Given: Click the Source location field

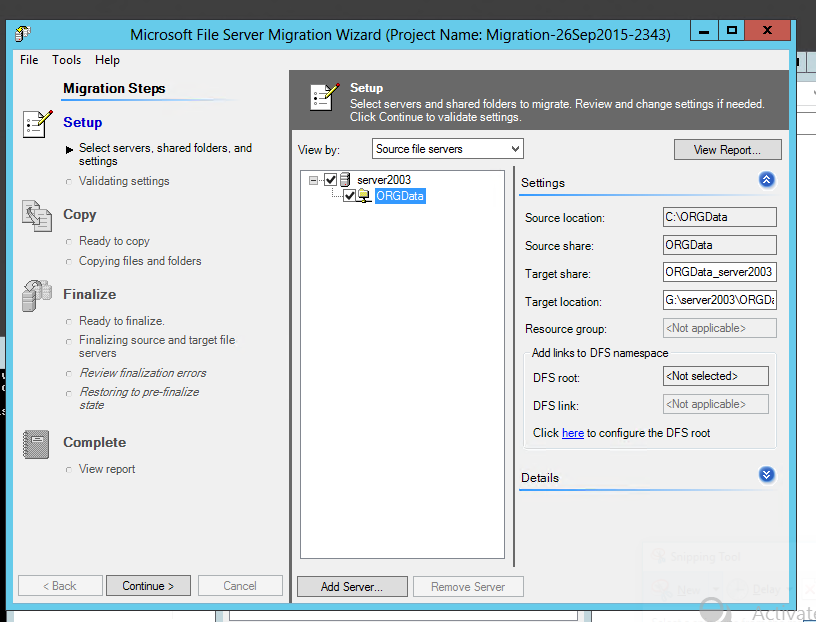Looking at the screenshot, I should click(720, 217).
